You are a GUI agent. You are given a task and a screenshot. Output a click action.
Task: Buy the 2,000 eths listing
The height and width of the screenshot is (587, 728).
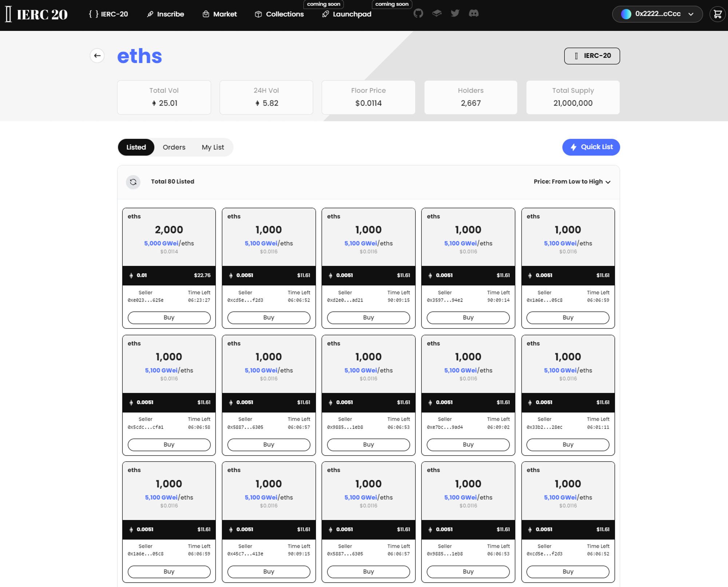click(169, 318)
